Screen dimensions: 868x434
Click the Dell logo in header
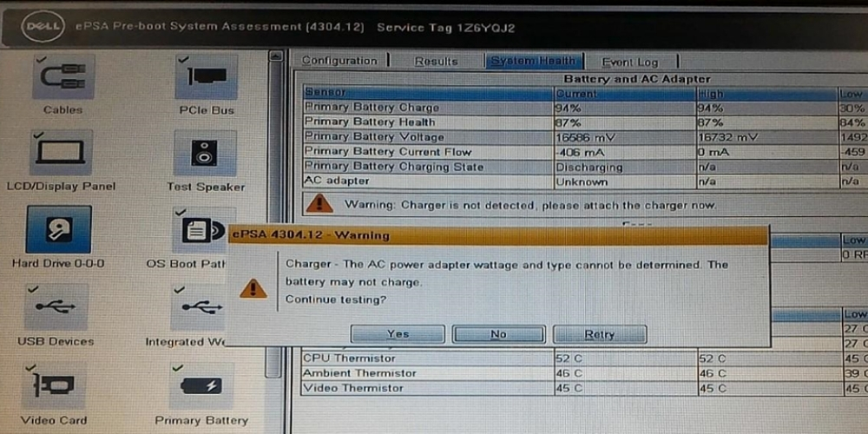43,27
